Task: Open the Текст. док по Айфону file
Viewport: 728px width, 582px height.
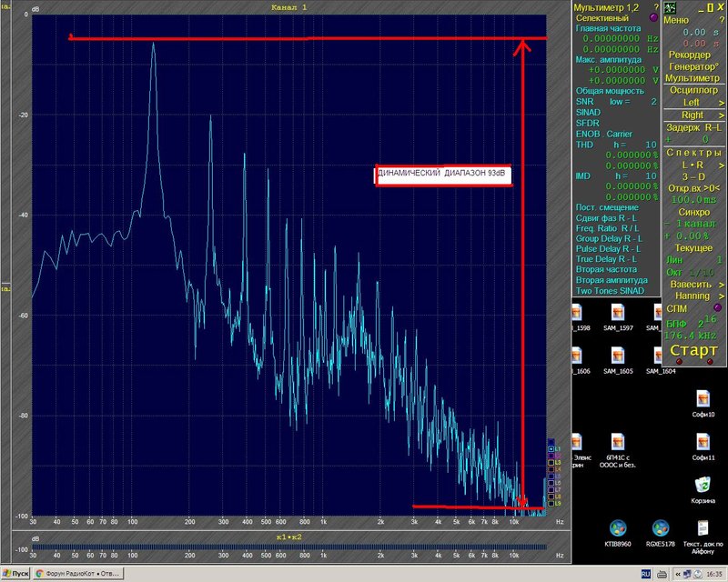Action: [703, 537]
